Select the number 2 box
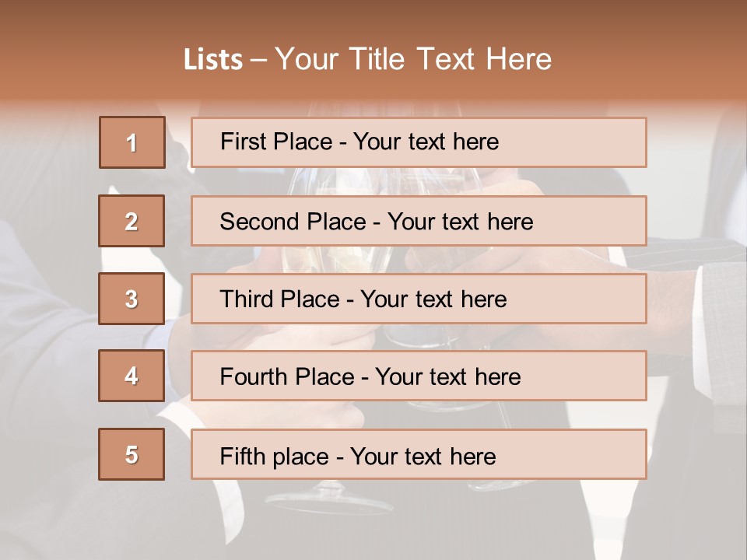This screenshot has height=560, width=747. (x=132, y=221)
